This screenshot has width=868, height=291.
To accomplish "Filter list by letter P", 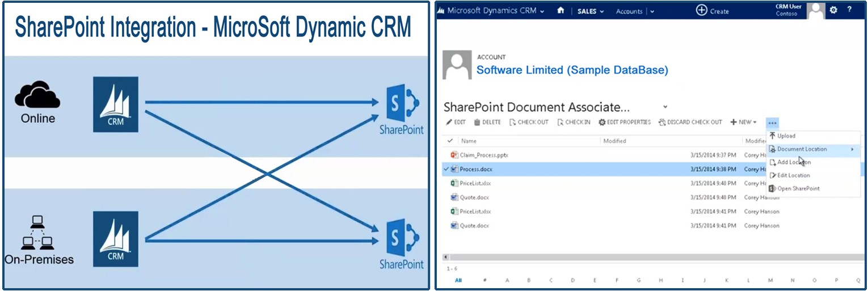I will click(x=836, y=280).
